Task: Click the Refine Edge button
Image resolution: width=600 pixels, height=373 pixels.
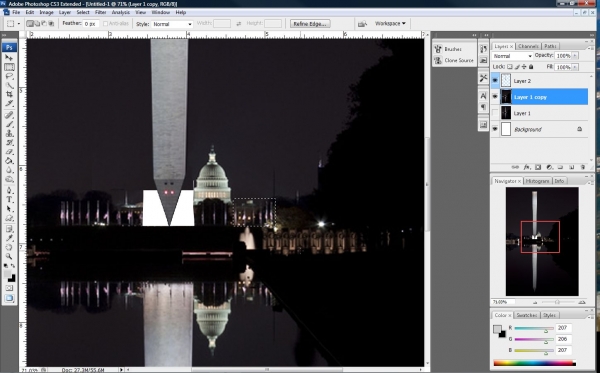Action: click(310, 24)
